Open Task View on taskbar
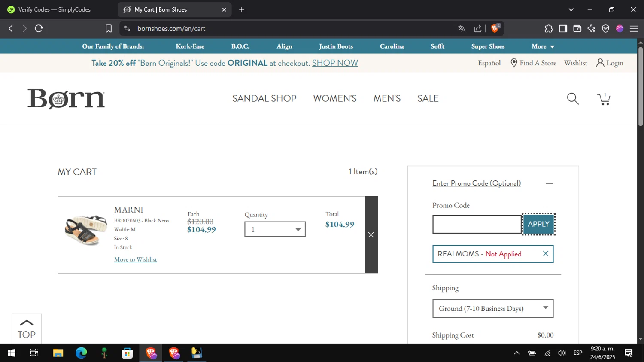The image size is (644, 362). (x=34, y=353)
